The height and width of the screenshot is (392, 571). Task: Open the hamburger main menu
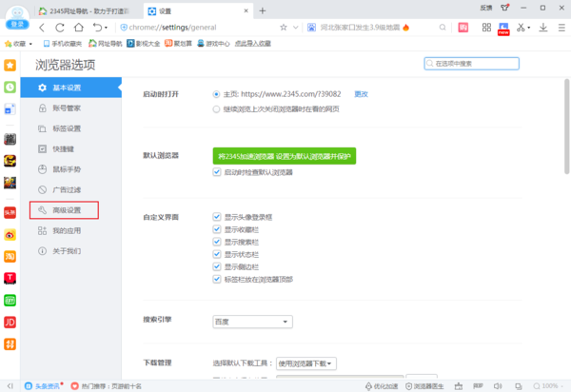pyautogui.click(x=561, y=28)
